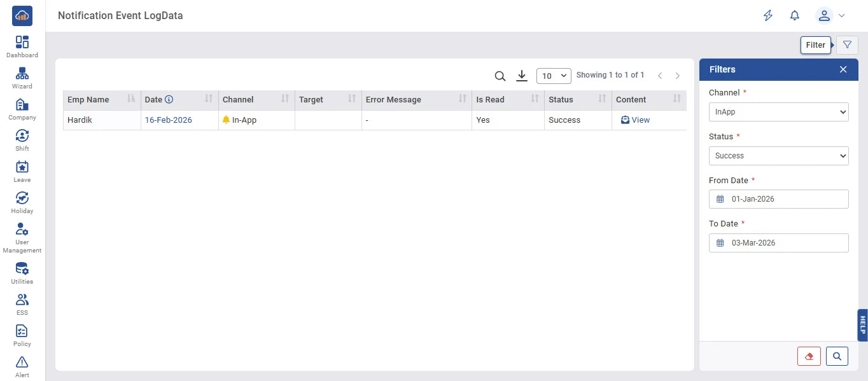
Task: Open the user profile menu
Action: click(830, 16)
